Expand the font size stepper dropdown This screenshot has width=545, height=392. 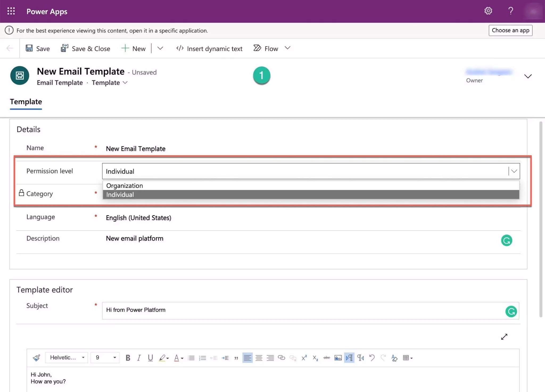[115, 357]
